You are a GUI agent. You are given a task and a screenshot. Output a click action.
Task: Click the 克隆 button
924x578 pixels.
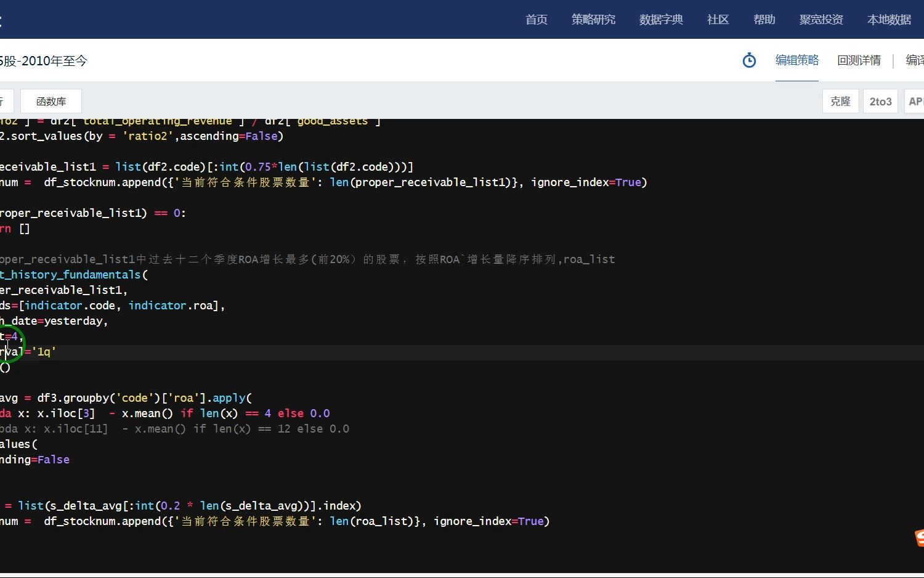click(840, 101)
